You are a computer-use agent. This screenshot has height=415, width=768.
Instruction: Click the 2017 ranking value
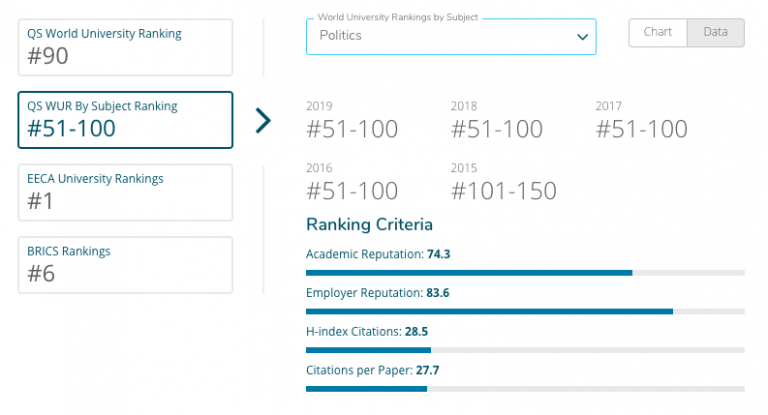tap(641, 129)
